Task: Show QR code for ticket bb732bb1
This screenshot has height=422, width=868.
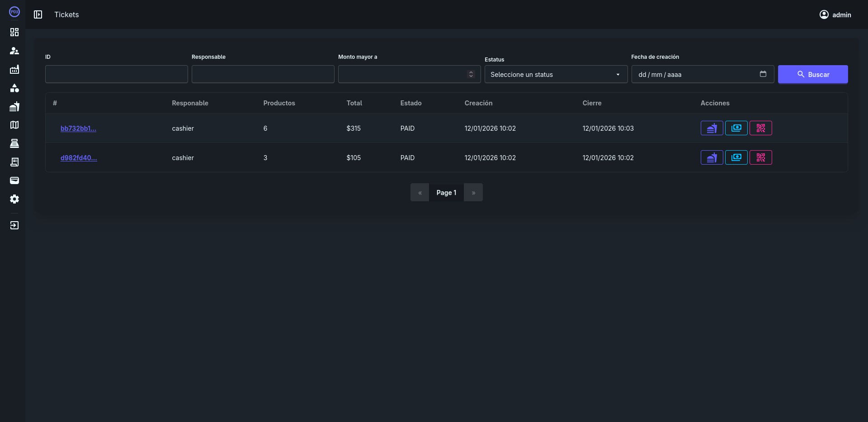Action: coord(760,128)
